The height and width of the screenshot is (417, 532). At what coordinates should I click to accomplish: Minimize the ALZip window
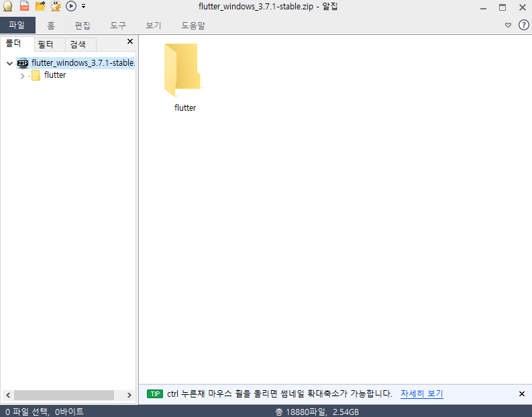click(484, 8)
